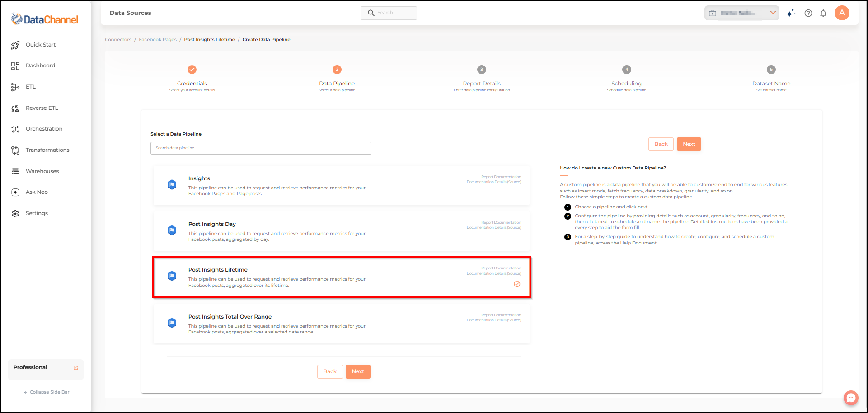The image size is (868, 413).
Task: Click the Insights pipeline flag icon
Action: point(172,184)
